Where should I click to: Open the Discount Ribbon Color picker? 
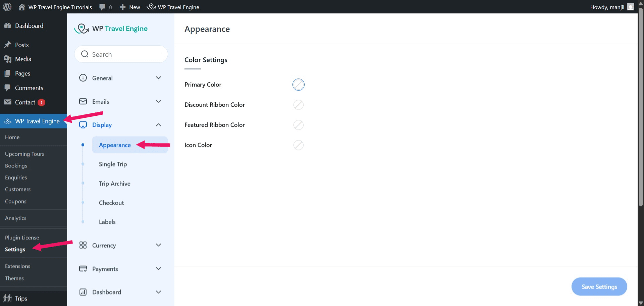[298, 105]
